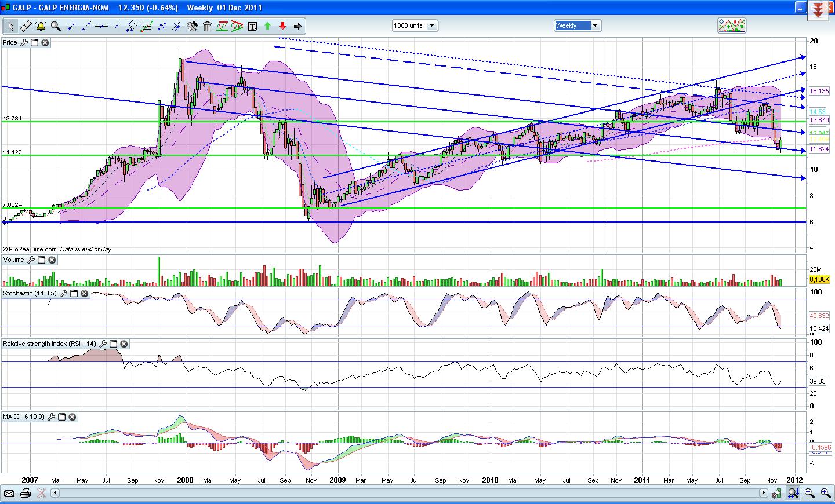The image size is (835, 504).
Task: Click left arrow of horizontal scrollbar
Action: 55,493
